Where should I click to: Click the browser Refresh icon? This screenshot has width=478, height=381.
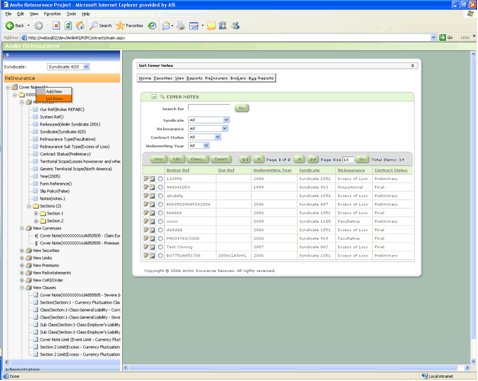[68, 26]
